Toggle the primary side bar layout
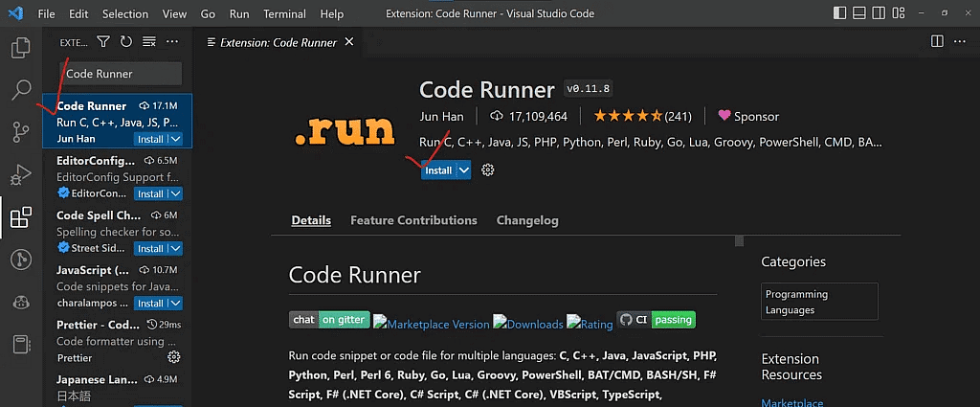This screenshot has width=980, height=407. tap(840, 13)
